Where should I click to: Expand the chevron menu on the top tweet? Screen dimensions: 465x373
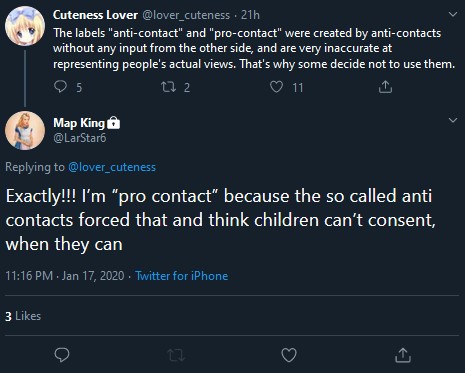[x=453, y=14]
